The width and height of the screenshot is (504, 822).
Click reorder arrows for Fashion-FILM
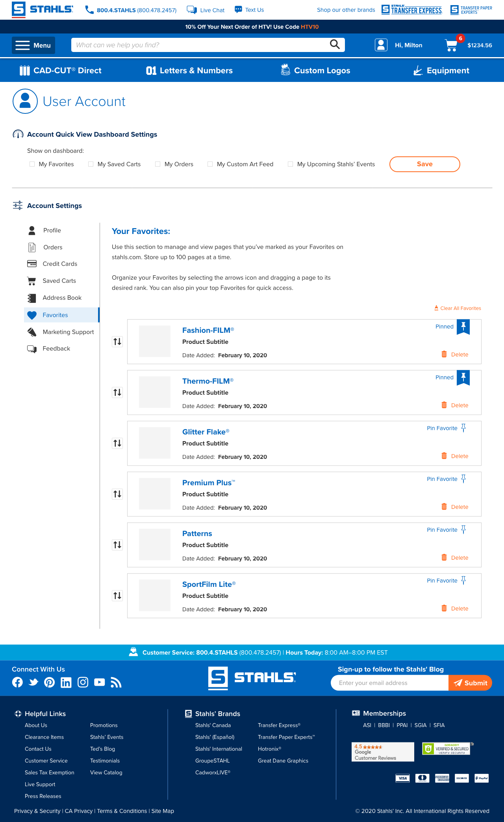[x=117, y=341]
